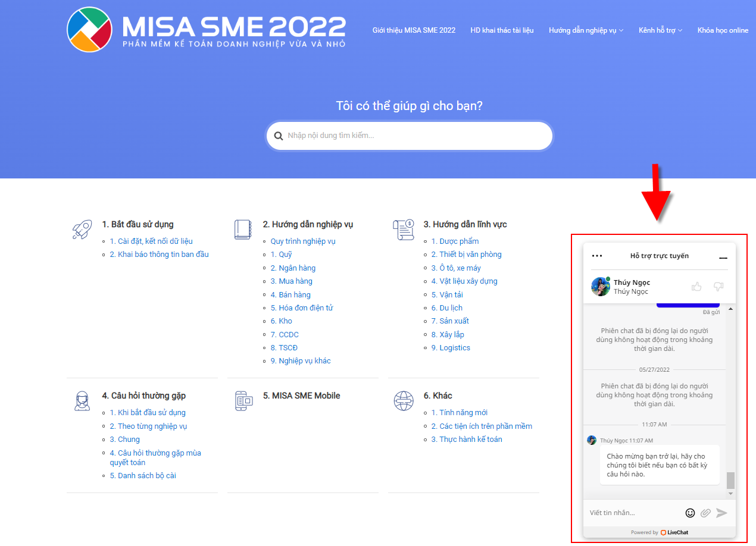The height and width of the screenshot is (546, 756).
Task: Click the notebook icon beside Hướng dẫn nghiệp vụ
Action: coord(242,230)
